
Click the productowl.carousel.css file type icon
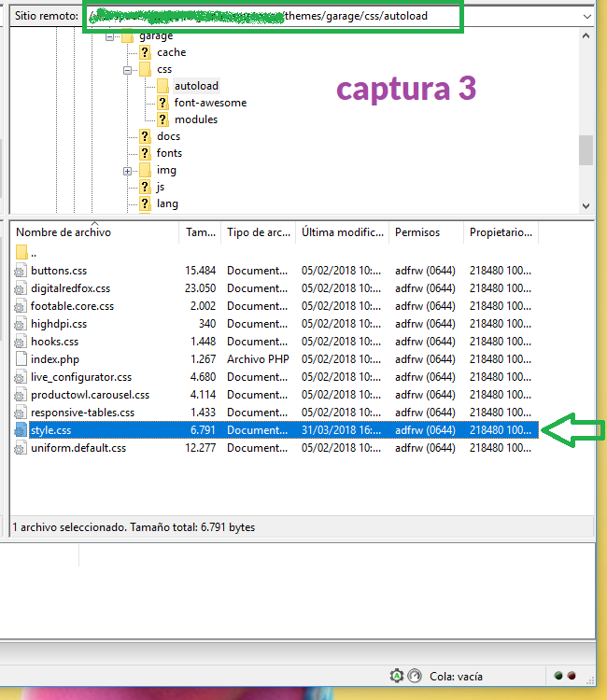click(x=21, y=395)
